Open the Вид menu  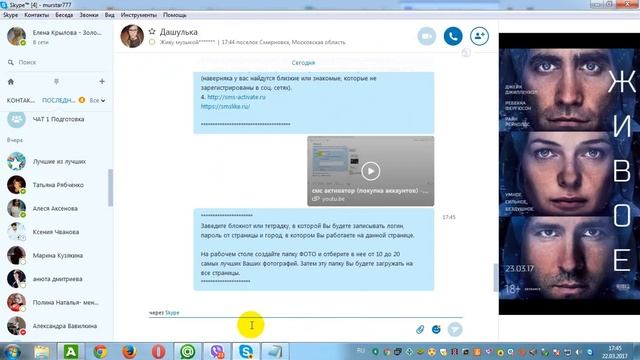[x=109, y=15]
